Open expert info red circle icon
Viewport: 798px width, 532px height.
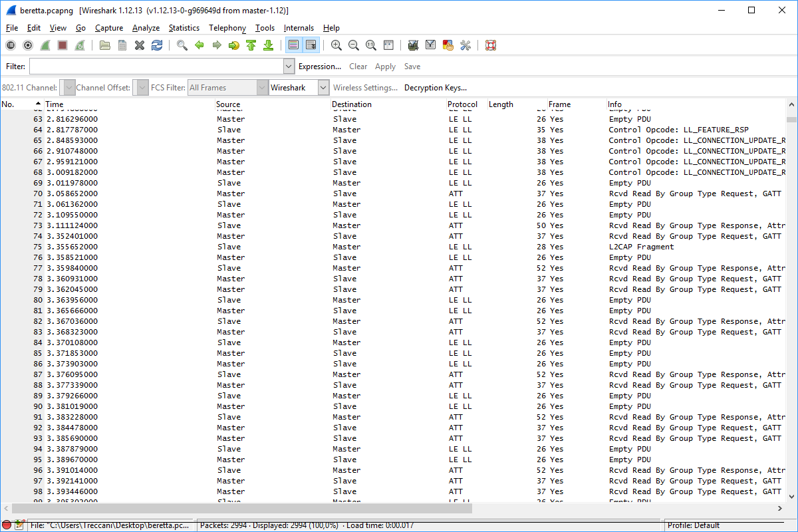pyautogui.click(x=7, y=525)
